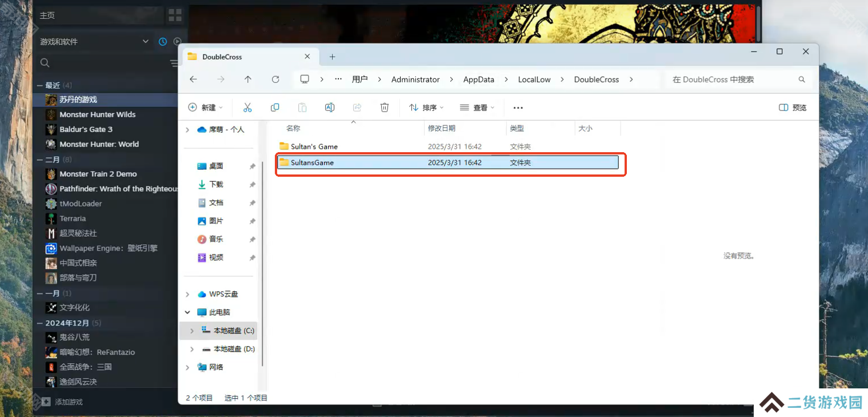868x417 pixels.
Task: Click 用户 (Users) in the address breadcrumb
Action: coord(360,80)
